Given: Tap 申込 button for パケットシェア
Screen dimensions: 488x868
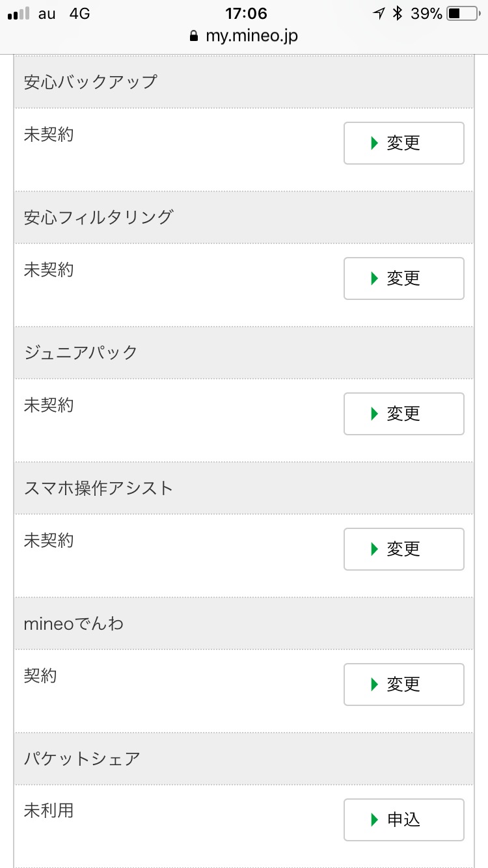Looking at the screenshot, I should tap(403, 820).
